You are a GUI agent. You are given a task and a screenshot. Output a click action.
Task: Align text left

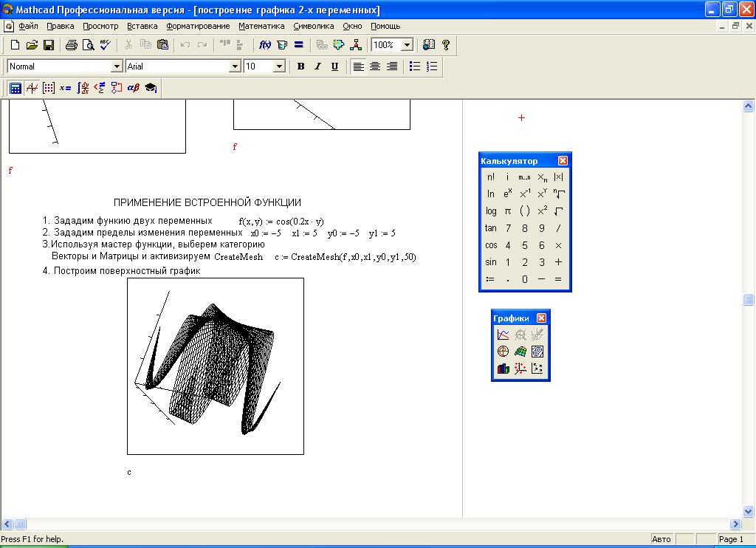click(358, 66)
